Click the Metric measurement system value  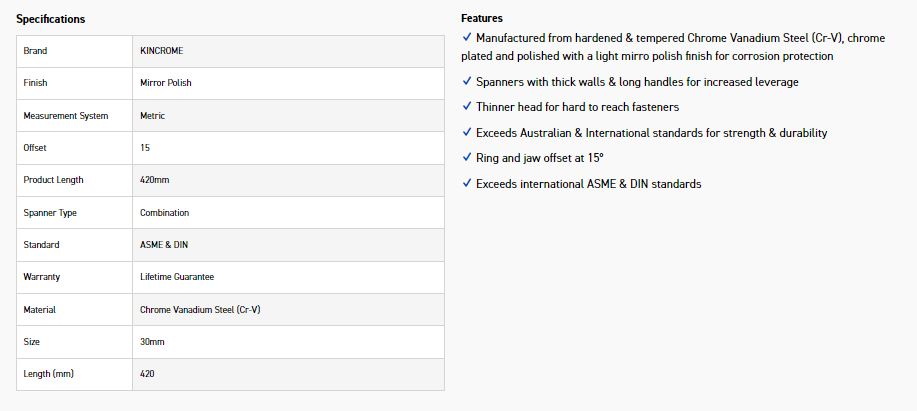point(153,116)
